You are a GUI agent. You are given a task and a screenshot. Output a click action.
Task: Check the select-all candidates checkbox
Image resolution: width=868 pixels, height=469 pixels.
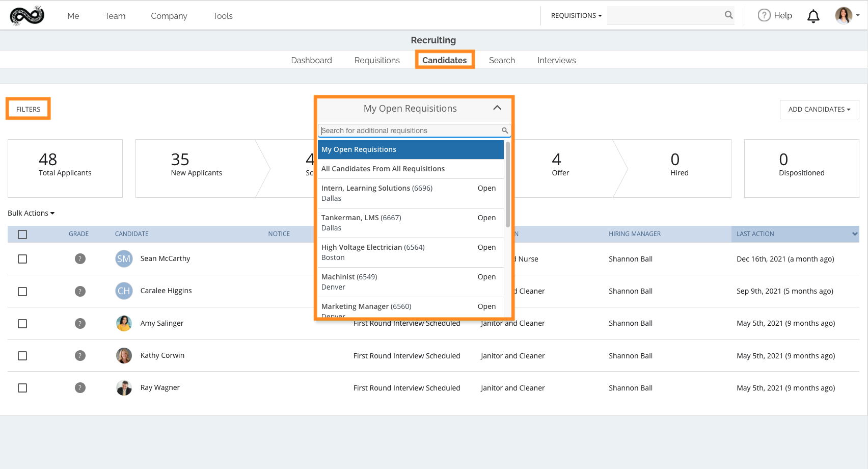coord(22,234)
